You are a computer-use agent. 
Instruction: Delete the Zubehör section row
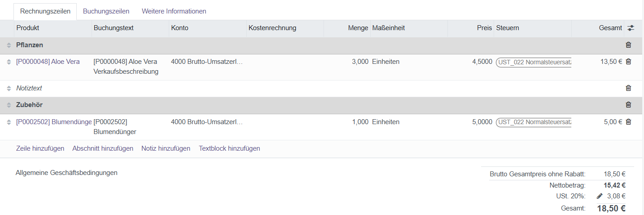point(628,105)
